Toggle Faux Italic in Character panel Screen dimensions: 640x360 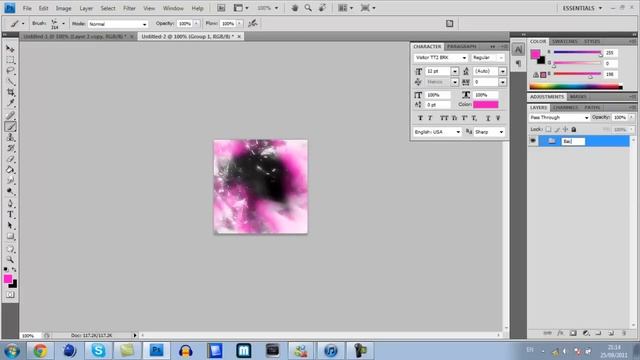point(430,118)
